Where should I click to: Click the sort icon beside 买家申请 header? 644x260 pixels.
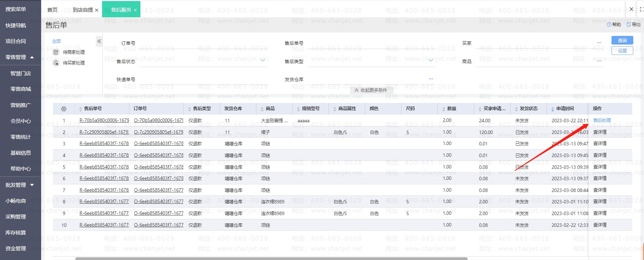pyautogui.click(x=480, y=109)
